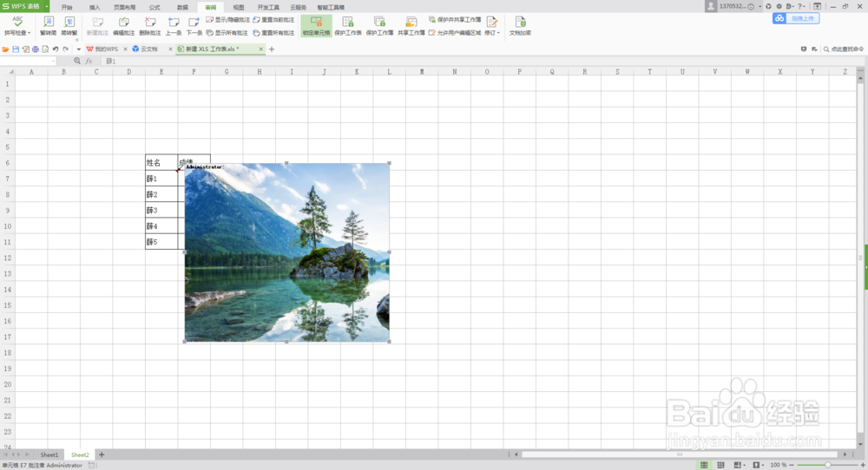
Task: Open the 智能工具箱 ribbon tab
Action: 331,7
